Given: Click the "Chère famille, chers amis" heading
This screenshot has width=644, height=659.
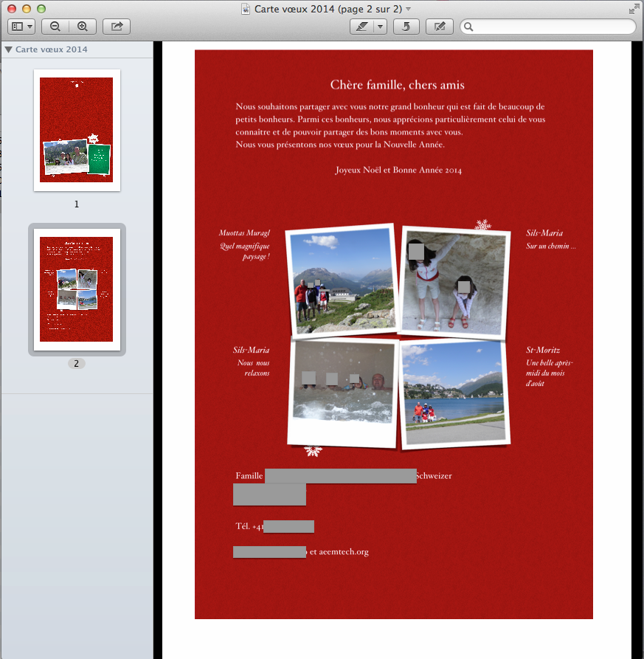Looking at the screenshot, I should coord(397,86).
